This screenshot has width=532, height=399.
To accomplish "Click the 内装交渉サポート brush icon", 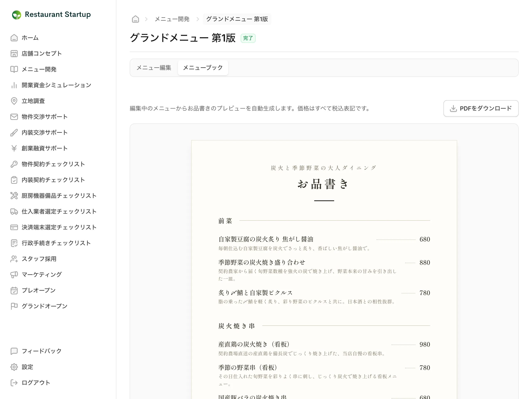I will 14,133.
